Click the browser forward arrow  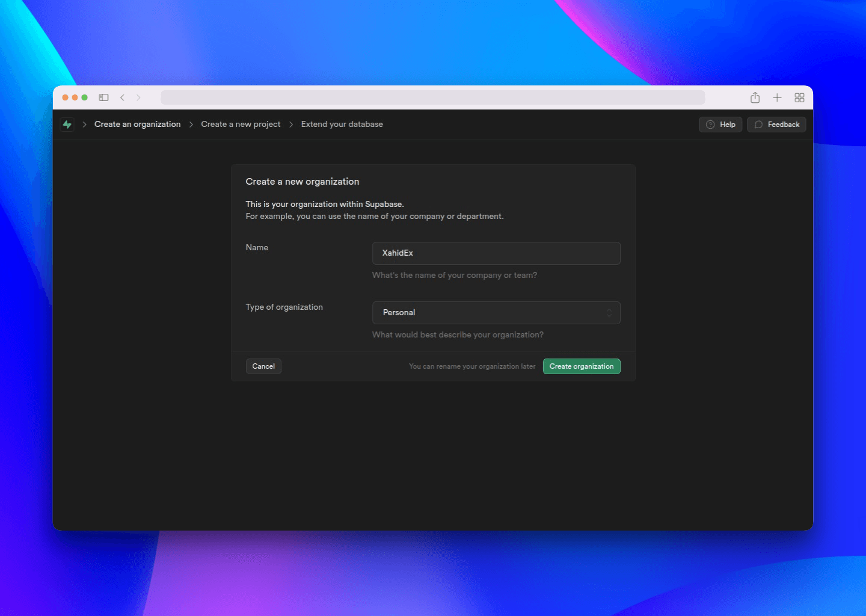coord(138,97)
